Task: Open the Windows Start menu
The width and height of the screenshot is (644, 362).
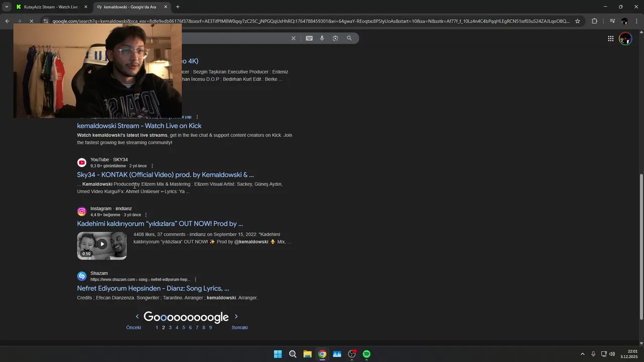Action: tap(278, 354)
